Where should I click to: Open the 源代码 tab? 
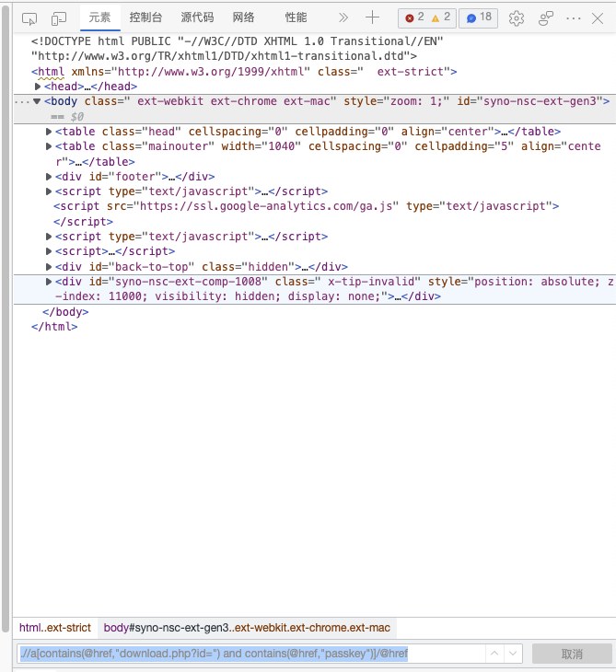(197, 17)
